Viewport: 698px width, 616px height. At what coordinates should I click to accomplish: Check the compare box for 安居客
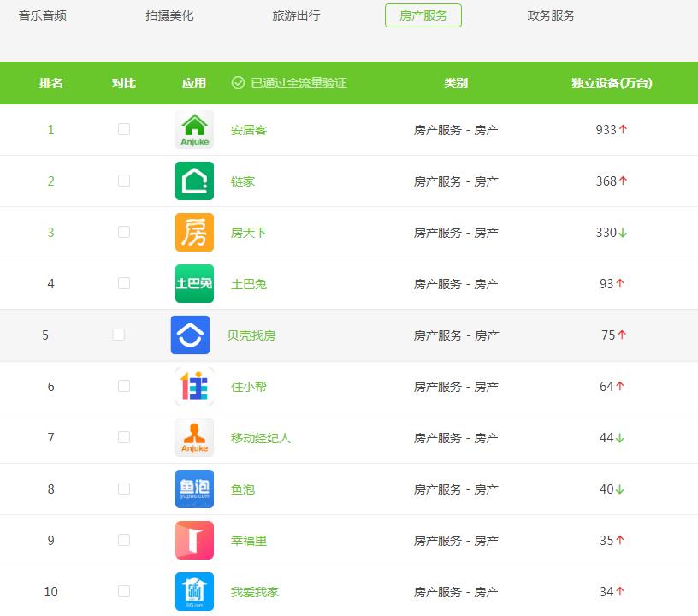[x=124, y=129]
